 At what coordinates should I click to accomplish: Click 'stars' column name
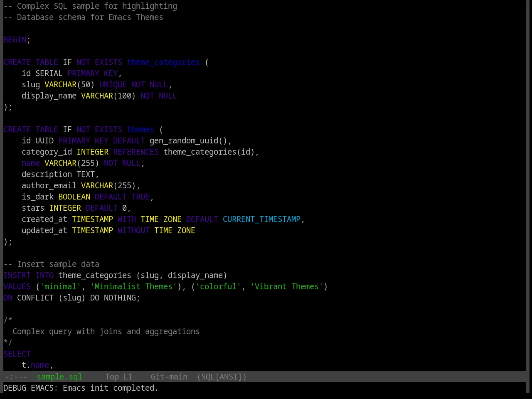[33, 208]
